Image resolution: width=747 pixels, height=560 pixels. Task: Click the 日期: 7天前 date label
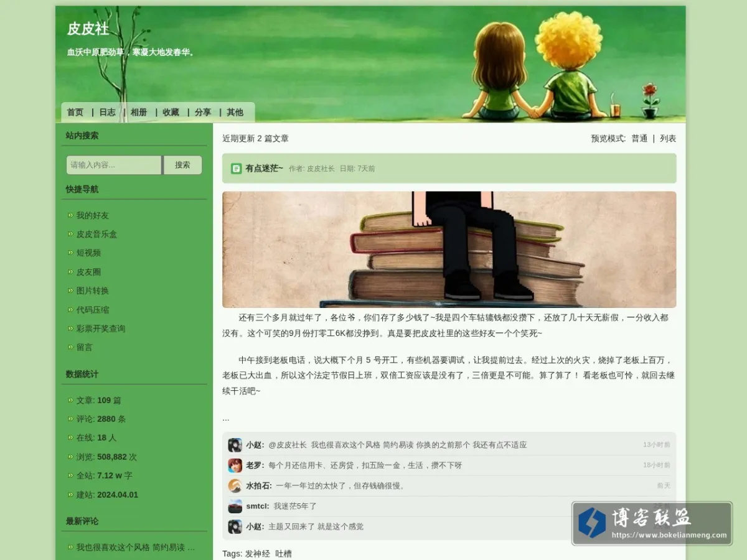(x=357, y=169)
